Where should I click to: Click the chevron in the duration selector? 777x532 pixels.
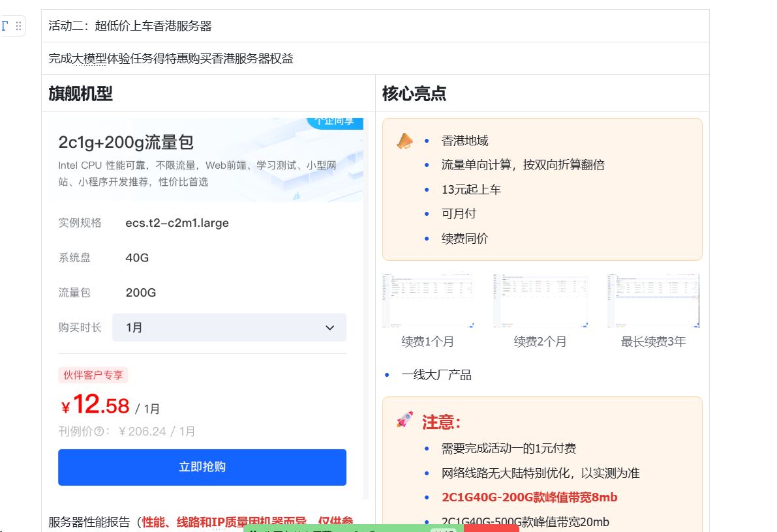tap(329, 327)
